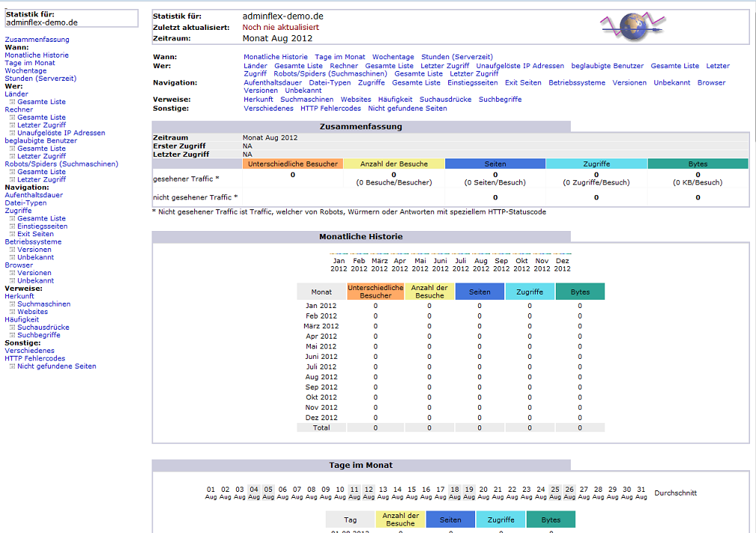The width and height of the screenshot is (756, 533).
Task: Click the icon beside sidebar Einstiegsseiten
Action: (x=13, y=227)
